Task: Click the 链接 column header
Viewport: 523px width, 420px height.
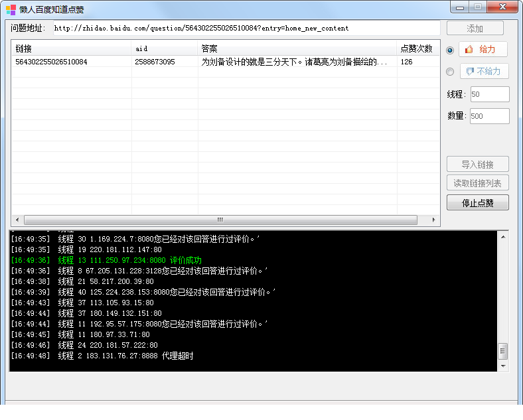Action: point(72,48)
